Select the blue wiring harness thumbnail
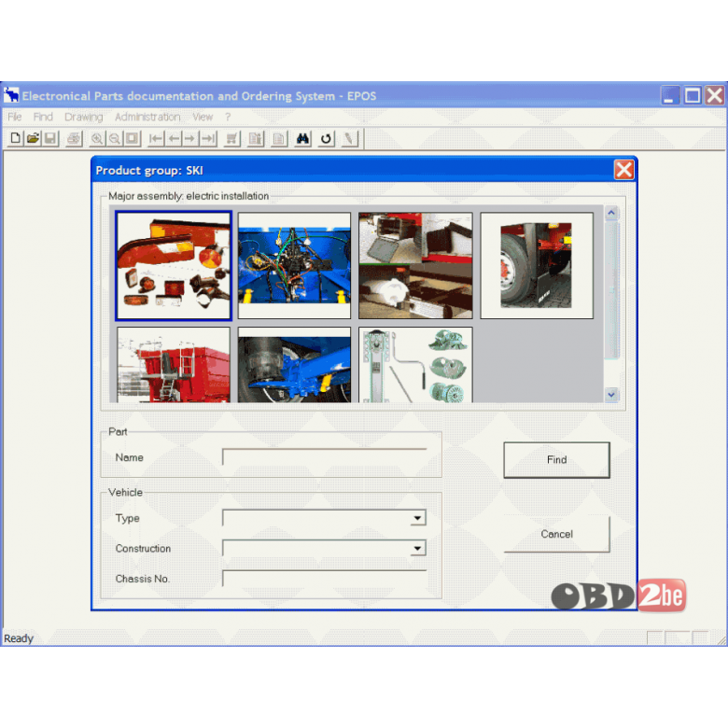Screen dimensions: 728x728 (294, 265)
